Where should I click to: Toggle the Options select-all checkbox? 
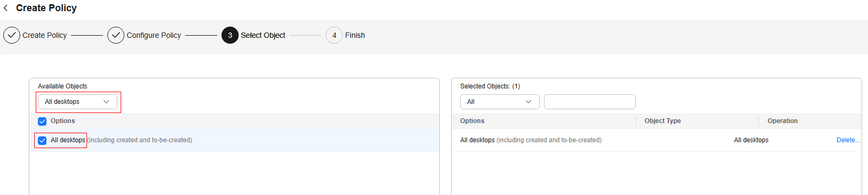[x=42, y=121]
